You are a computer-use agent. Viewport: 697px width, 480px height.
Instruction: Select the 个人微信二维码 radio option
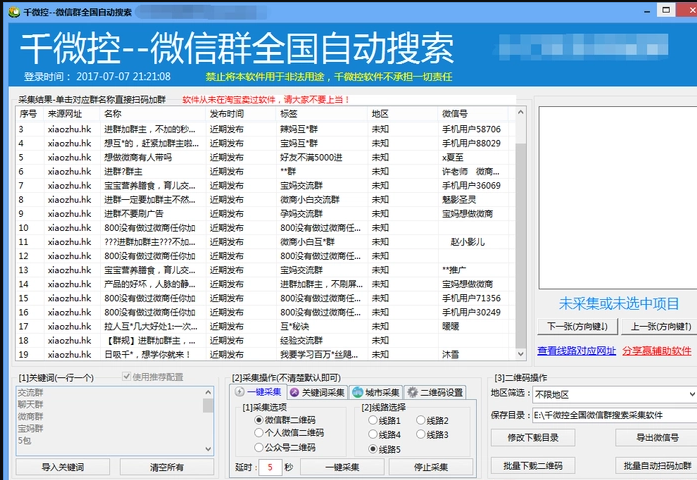(259, 434)
